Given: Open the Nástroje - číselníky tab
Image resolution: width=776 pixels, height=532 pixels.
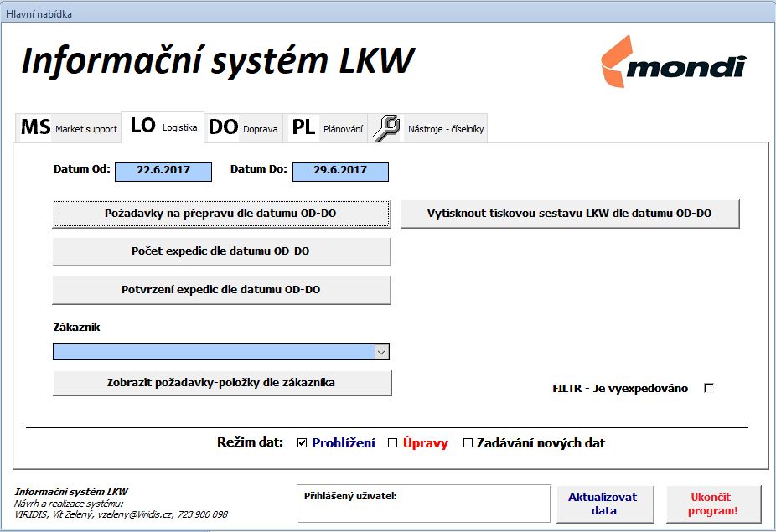Looking at the screenshot, I should coord(428,128).
